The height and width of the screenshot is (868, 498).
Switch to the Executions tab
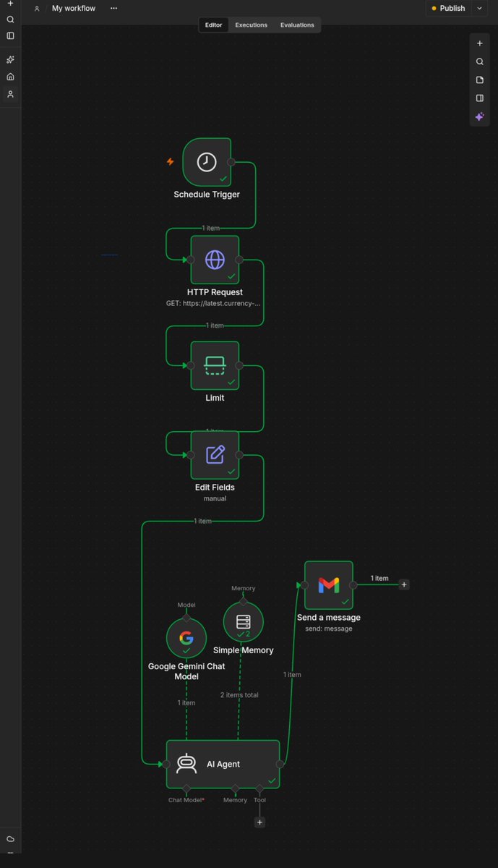[251, 25]
